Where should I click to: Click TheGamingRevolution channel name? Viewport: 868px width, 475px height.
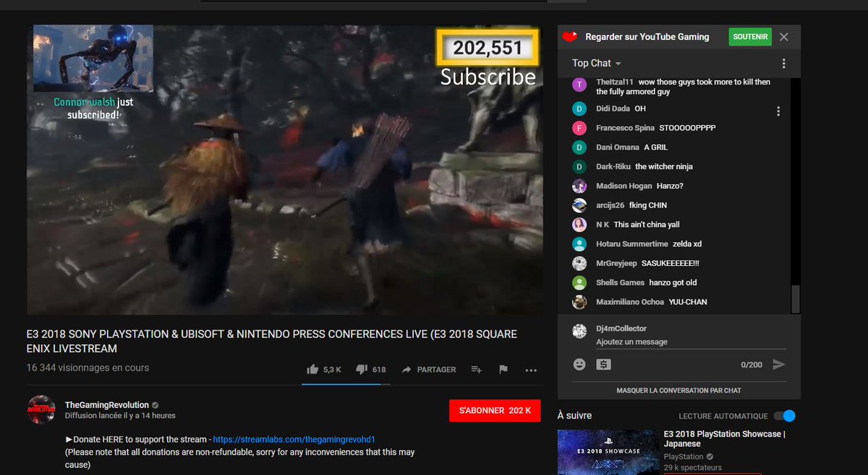[x=106, y=405]
